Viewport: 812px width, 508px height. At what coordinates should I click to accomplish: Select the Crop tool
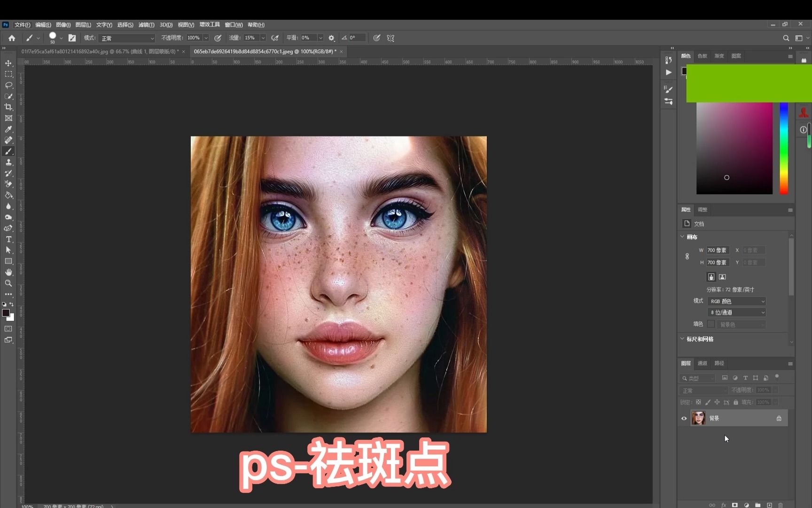pyautogui.click(x=8, y=107)
